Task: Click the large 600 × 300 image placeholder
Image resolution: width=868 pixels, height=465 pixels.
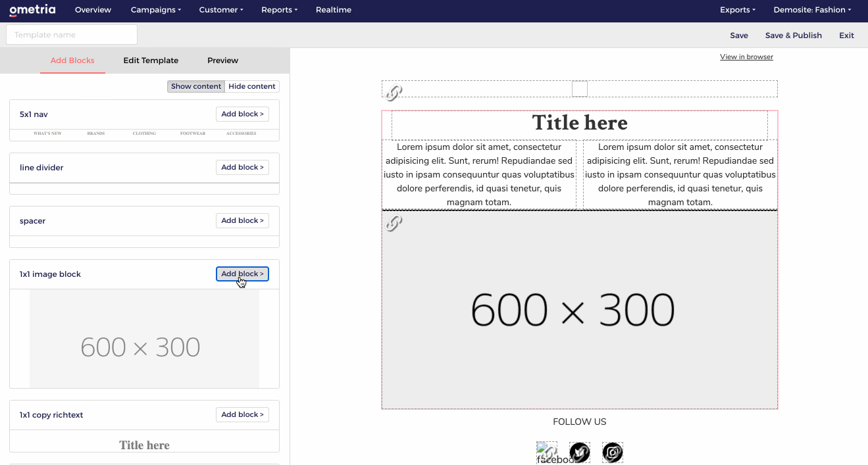Action: coord(580,310)
